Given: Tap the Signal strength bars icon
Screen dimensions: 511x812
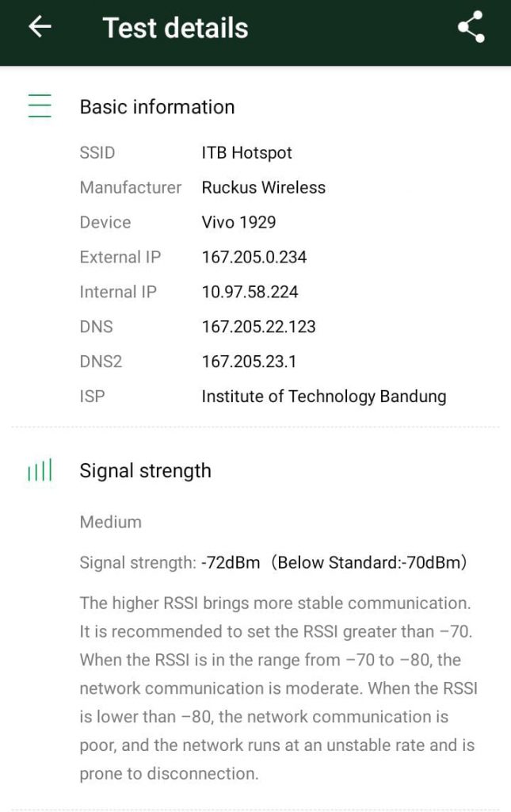Looking at the screenshot, I should point(40,470).
